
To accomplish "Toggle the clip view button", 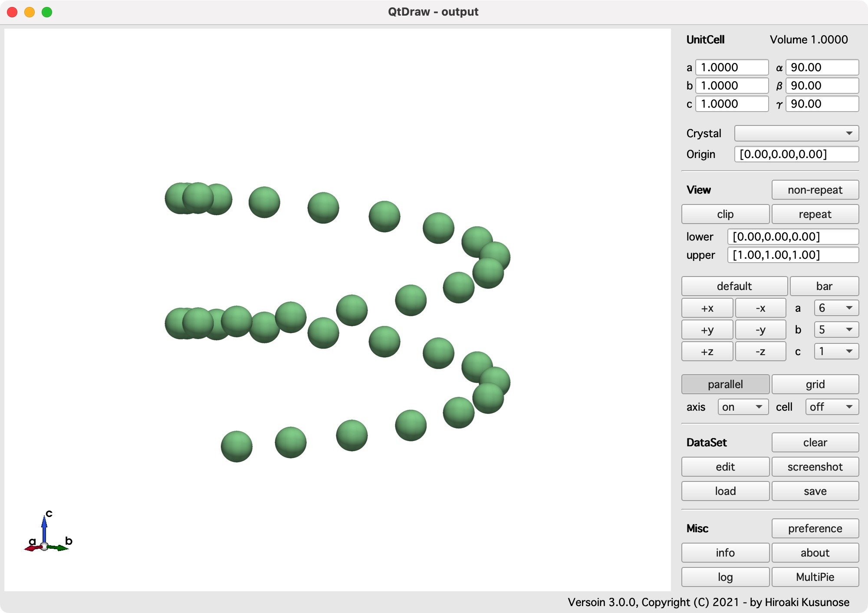I will (x=725, y=214).
